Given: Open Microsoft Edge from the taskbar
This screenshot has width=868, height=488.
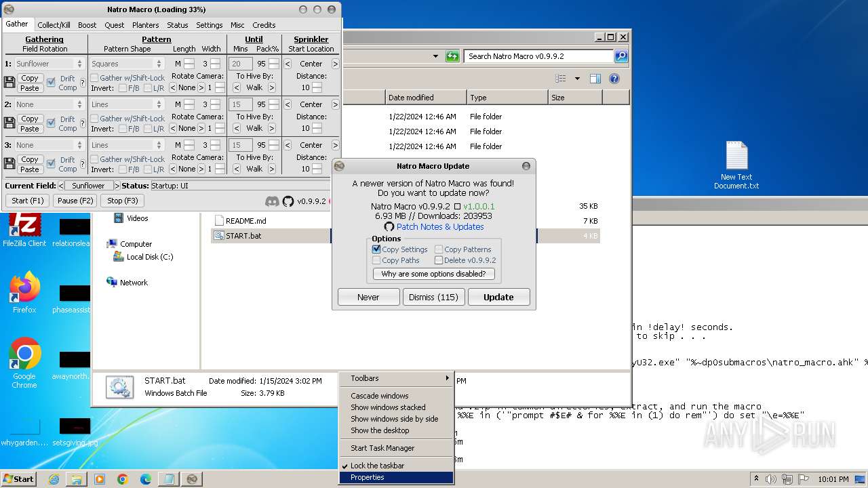Looking at the screenshot, I should [x=145, y=479].
